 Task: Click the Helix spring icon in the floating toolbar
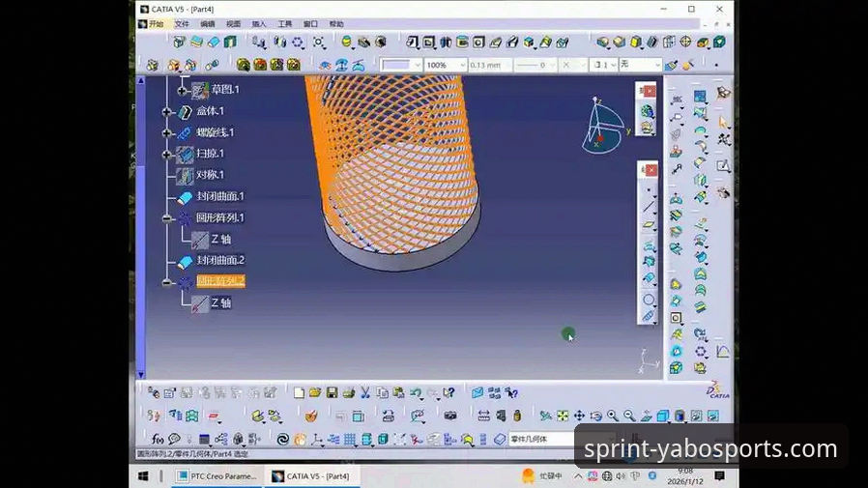[649, 316]
